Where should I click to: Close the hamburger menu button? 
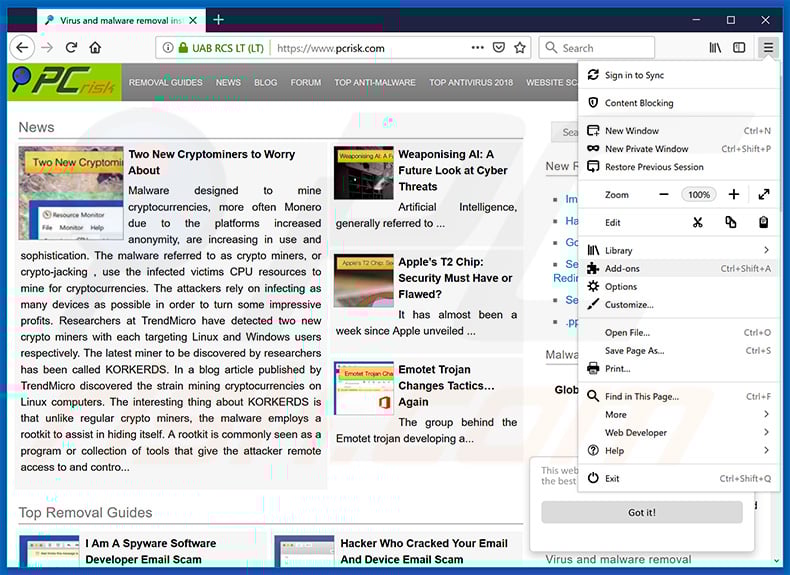point(768,48)
